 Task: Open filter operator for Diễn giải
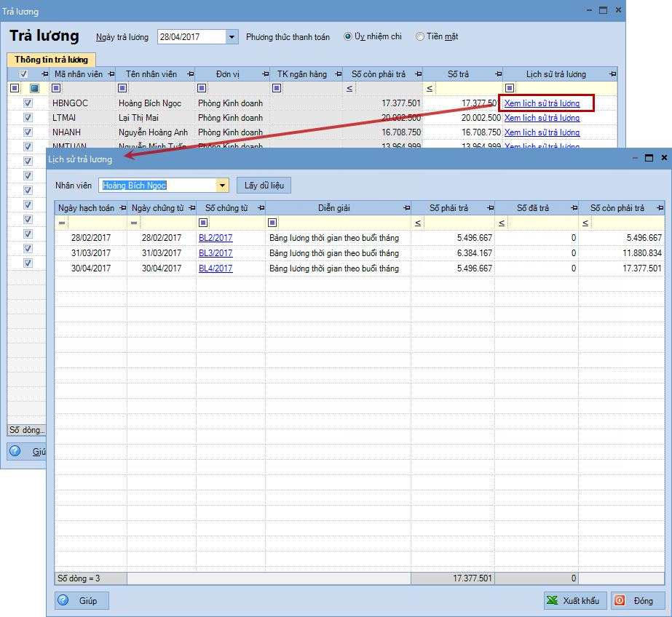click(x=272, y=223)
